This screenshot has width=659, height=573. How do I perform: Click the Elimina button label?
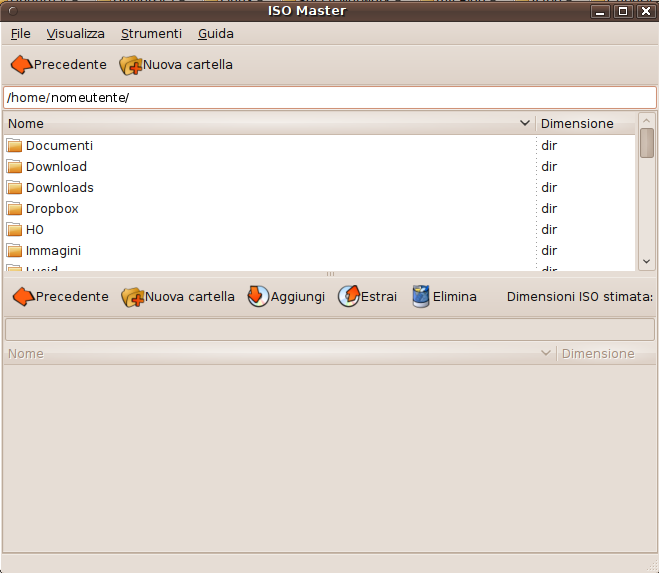pos(455,297)
